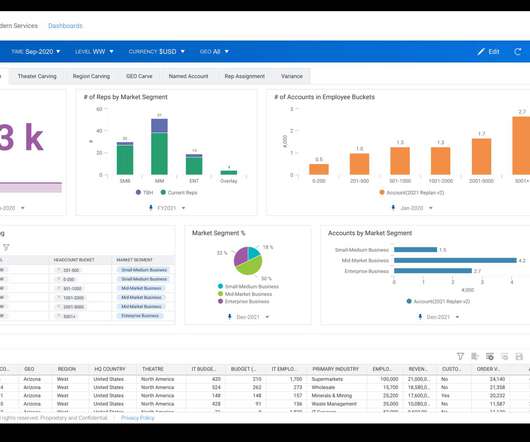Click the save disk icon in grid toolbar
Viewport: 530px width, 442px height.
coord(519,356)
